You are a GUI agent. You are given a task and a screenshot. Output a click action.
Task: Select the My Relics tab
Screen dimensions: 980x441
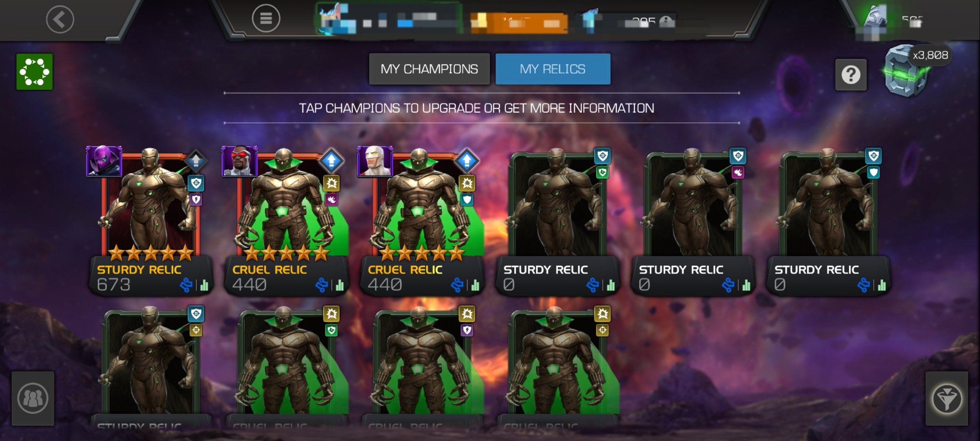tap(553, 69)
